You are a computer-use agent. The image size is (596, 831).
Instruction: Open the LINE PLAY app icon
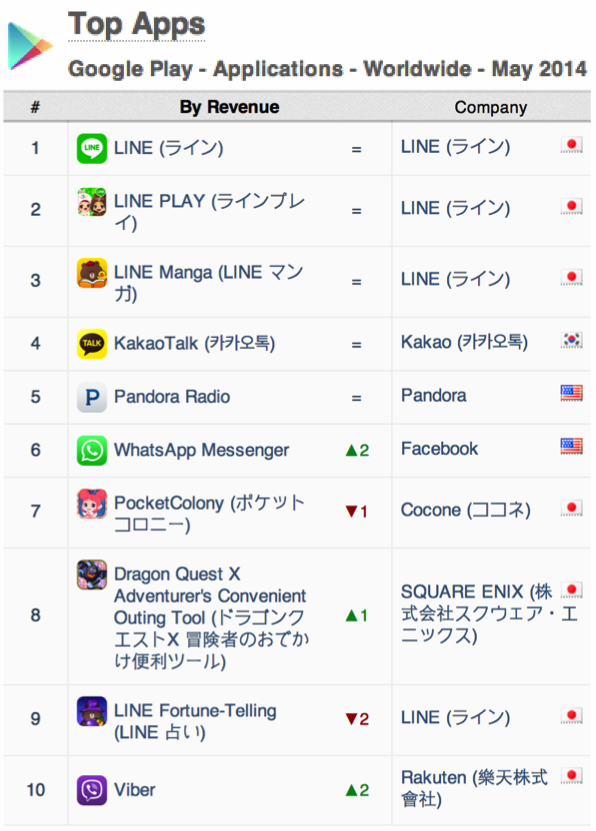(x=92, y=202)
